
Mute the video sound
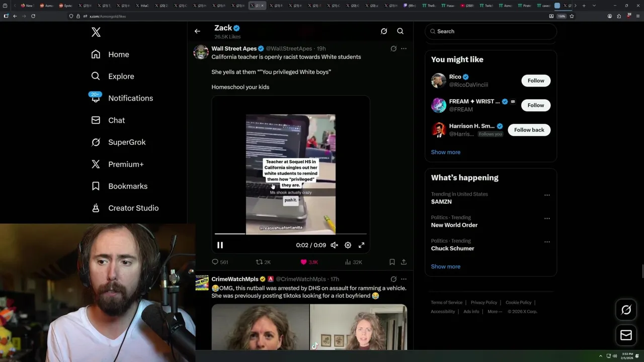pyautogui.click(x=334, y=245)
